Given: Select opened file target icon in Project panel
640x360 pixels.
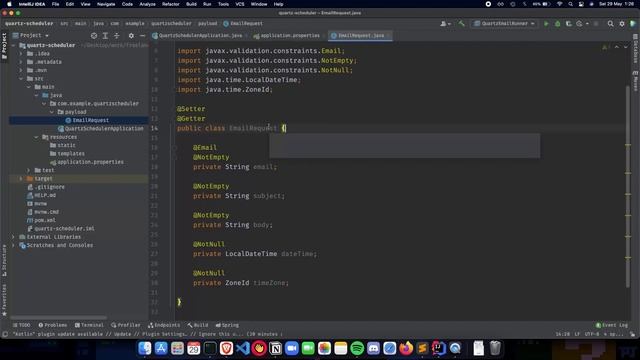Looking at the screenshot, I should 94,36.
